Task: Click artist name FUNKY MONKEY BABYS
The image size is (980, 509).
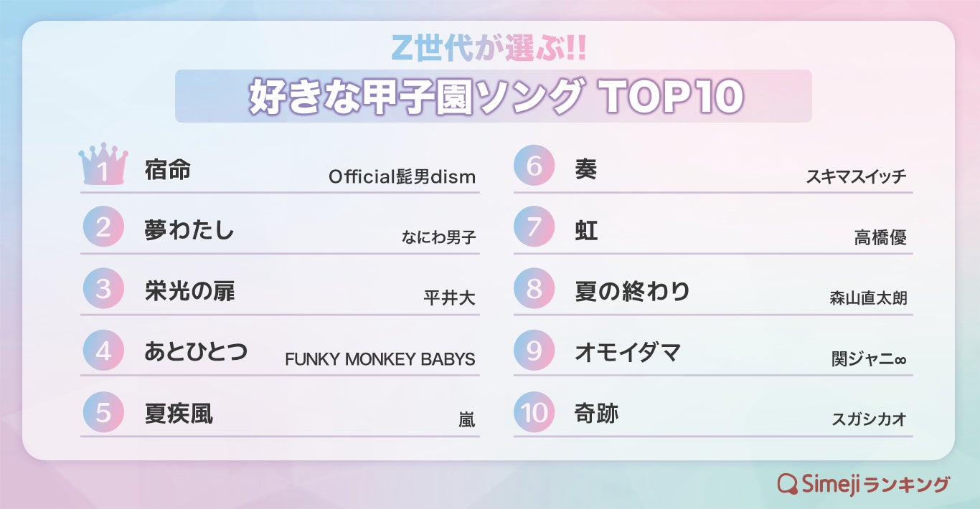Action: tap(380, 359)
